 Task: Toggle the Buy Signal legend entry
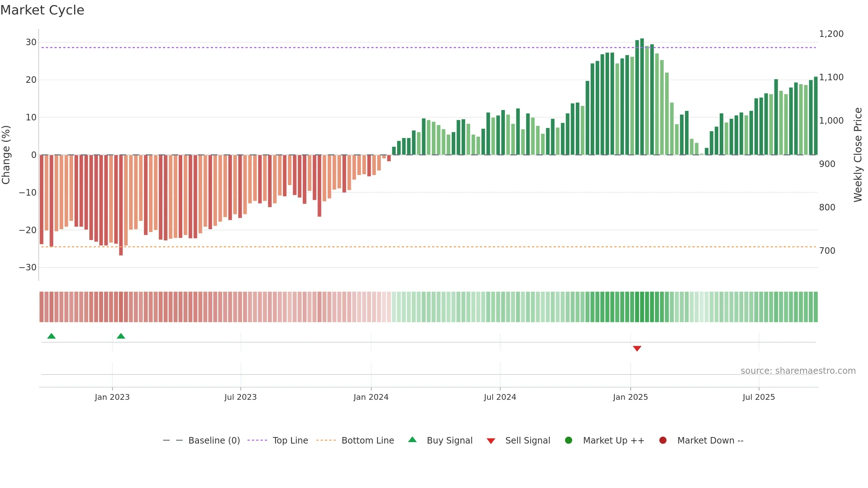click(x=440, y=441)
